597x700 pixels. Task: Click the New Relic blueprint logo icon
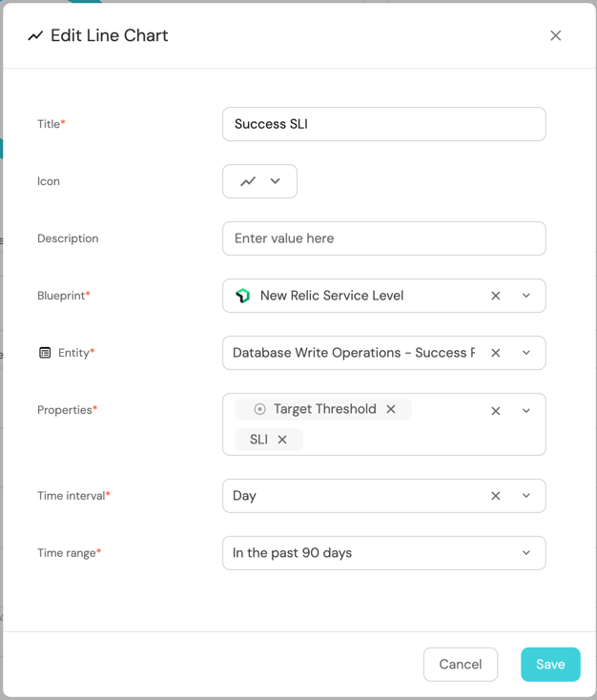tap(243, 296)
